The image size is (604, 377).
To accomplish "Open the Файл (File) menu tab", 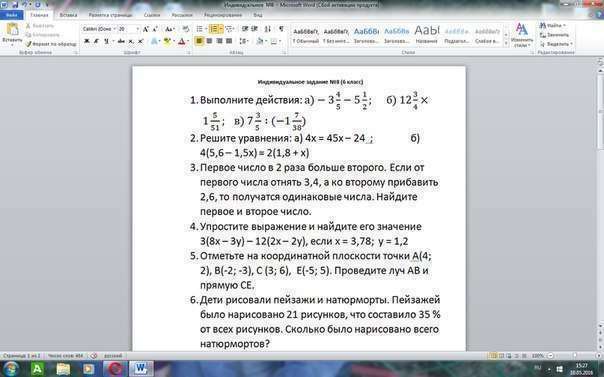I will tap(12, 15).
